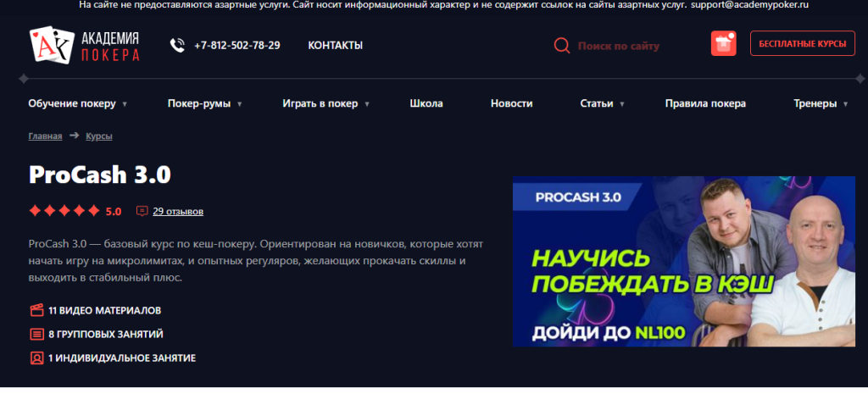Click the video materials clapperboard icon
This screenshot has width=868, height=416.
pos(36,310)
